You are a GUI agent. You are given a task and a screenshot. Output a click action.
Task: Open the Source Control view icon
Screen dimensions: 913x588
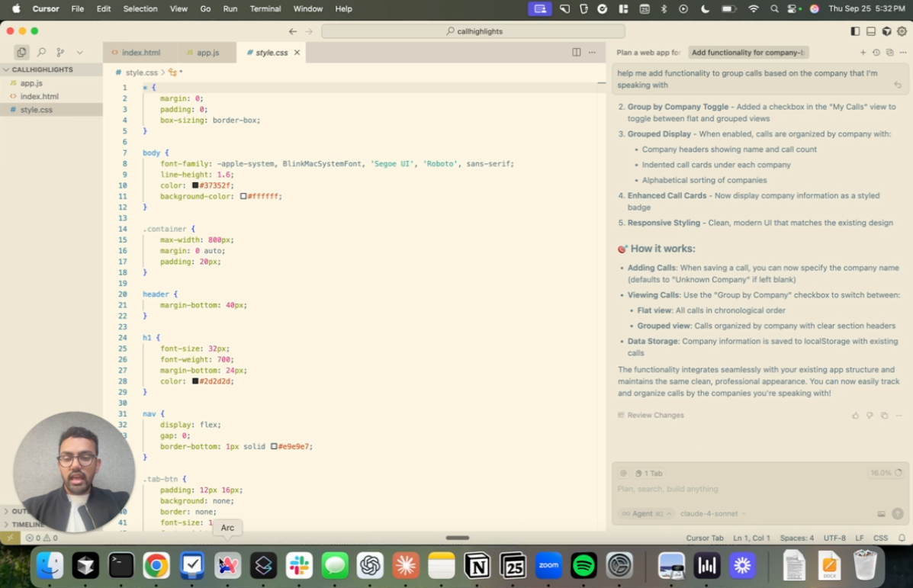tap(60, 53)
